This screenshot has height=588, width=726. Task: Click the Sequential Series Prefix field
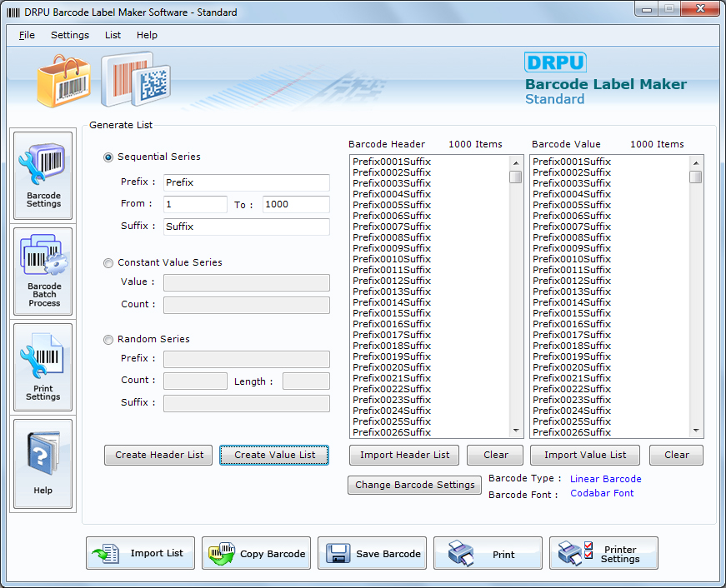247,182
